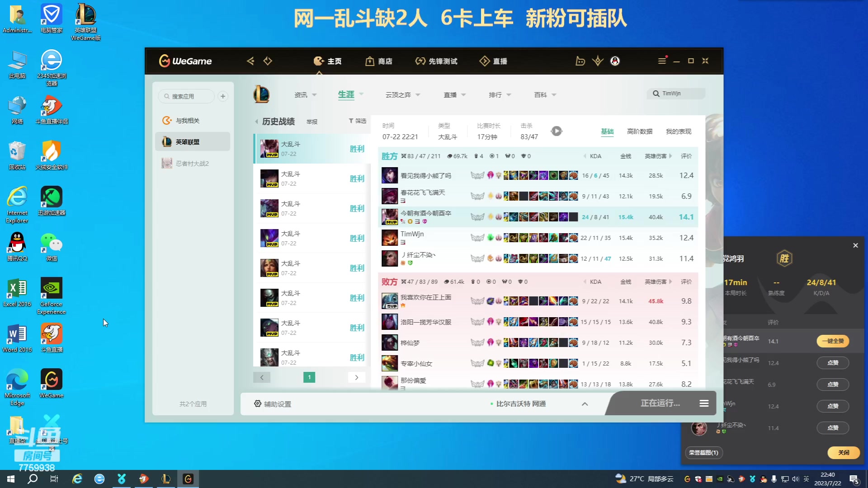The height and width of the screenshot is (488, 868).
Task: Click the WeGame forward diamond arrow
Action: click(x=268, y=61)
